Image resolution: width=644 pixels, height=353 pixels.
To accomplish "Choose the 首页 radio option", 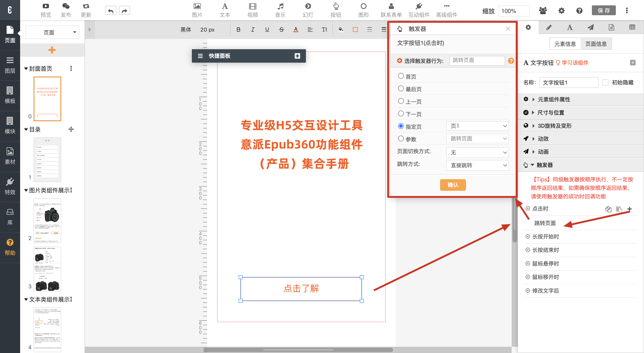I will (x=401, y=76).
